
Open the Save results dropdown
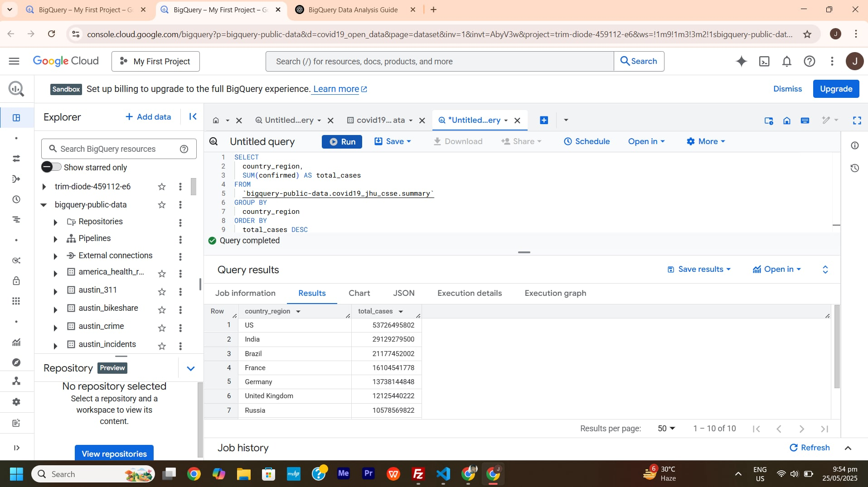pos(699,269)
